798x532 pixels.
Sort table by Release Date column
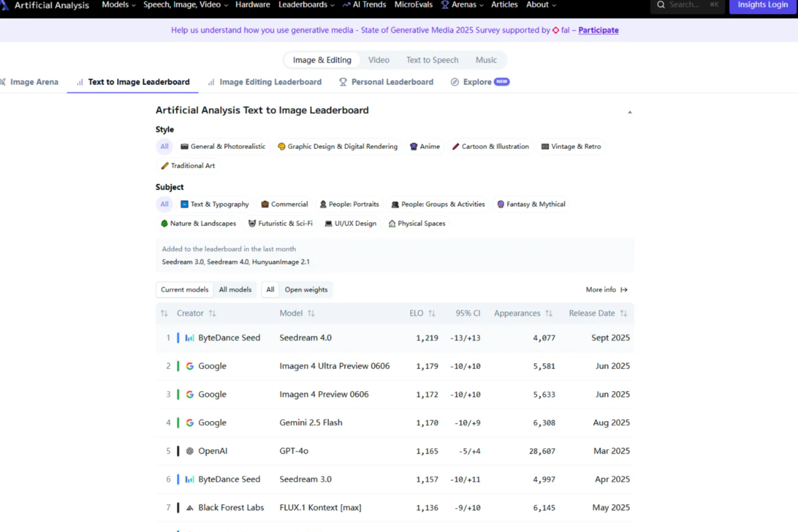pos(598,313)
